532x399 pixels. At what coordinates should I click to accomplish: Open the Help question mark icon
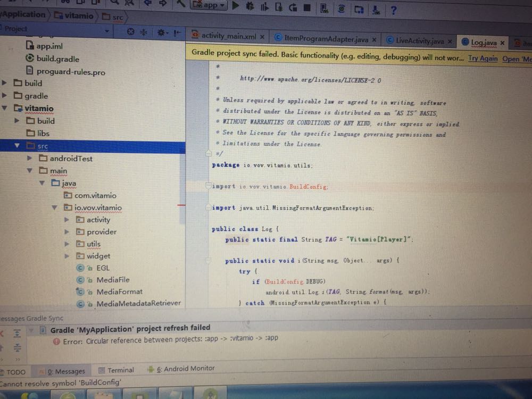tap(394, 10)
